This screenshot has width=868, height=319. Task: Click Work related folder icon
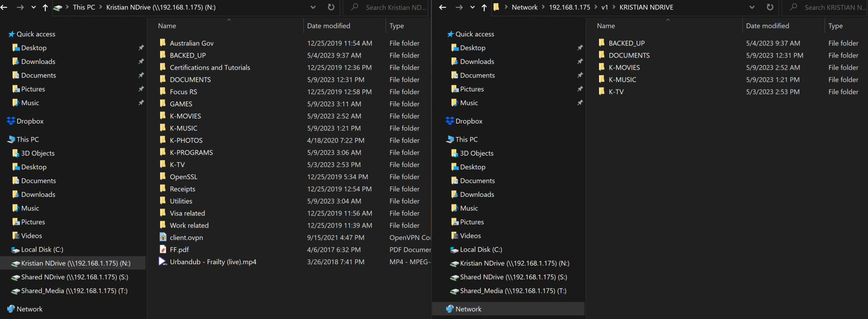[163, 225]
